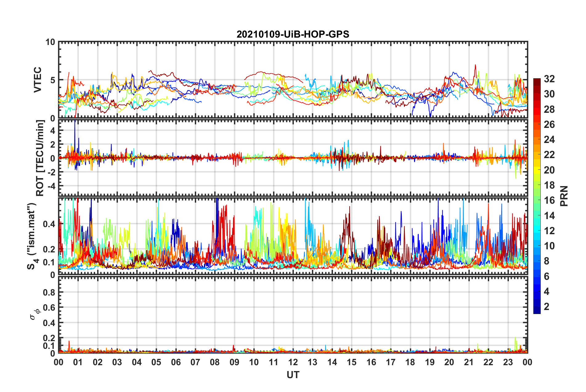This screenshot has height=392, width=586.
Task: Click the S4 axis tick label 0.1
Action: pyautogui.click(x=49, y=262)
